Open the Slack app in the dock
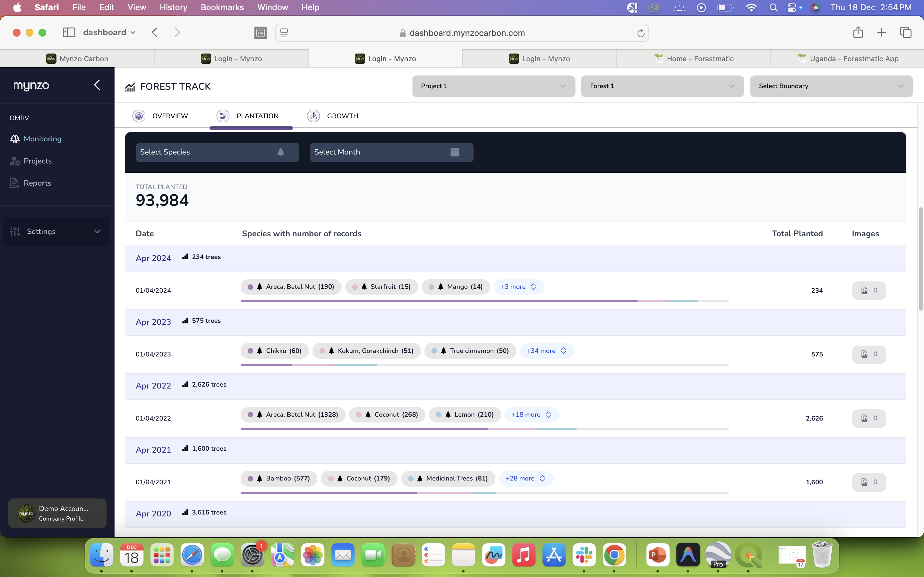Viewport: 924px width, 577px height. click(584, 555)
